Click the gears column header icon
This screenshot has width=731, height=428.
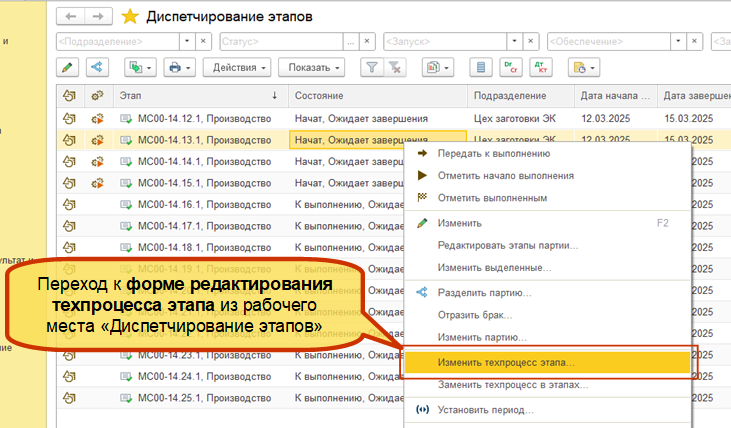(97, 96)
